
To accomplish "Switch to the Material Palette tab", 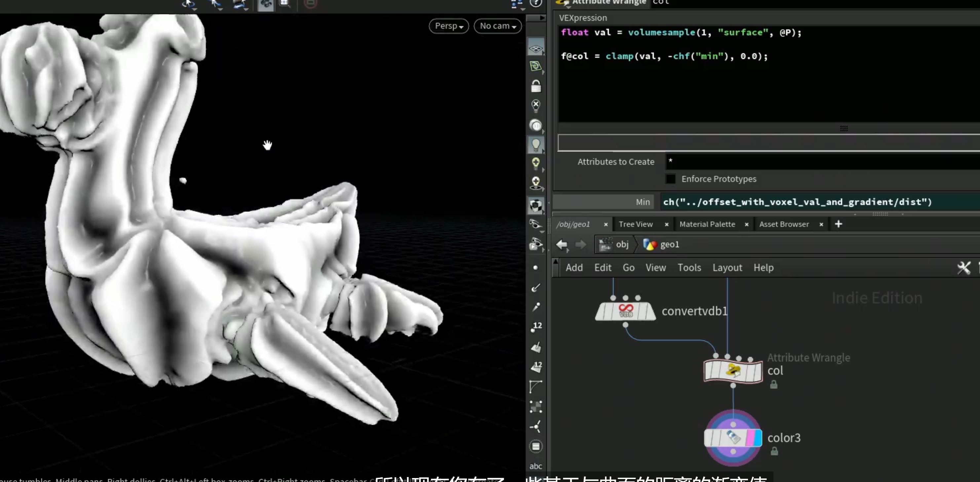I will (707, 224).
